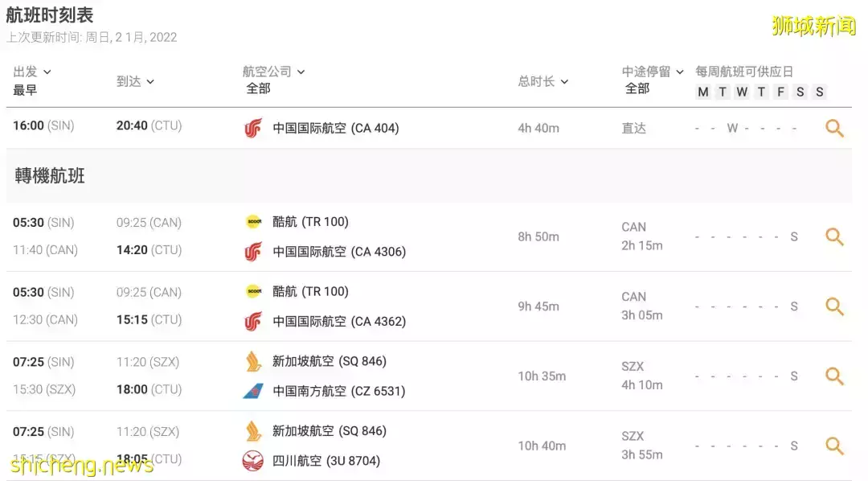The height and width of the screenshot is (481, 868).
Task: Click magnifier icon for TR 100 / CA 4306 flight
Action: pos(834,236)
